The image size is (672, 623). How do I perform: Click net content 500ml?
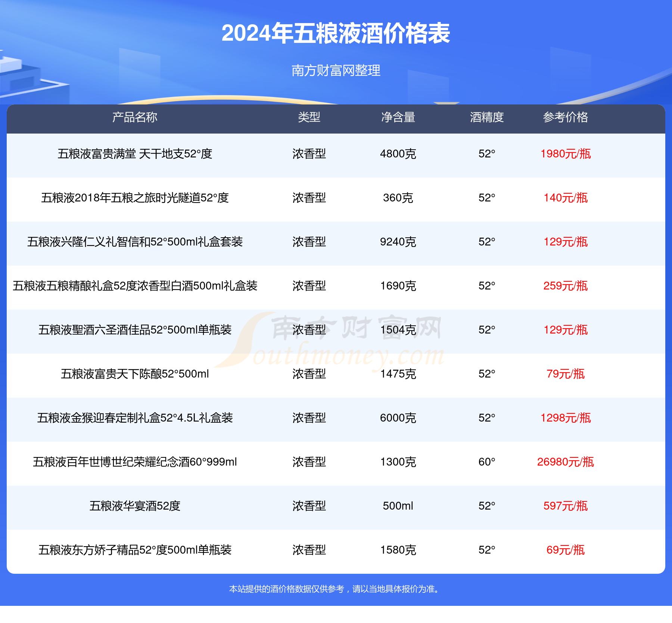pyautogui.click(x=398, y=506)
